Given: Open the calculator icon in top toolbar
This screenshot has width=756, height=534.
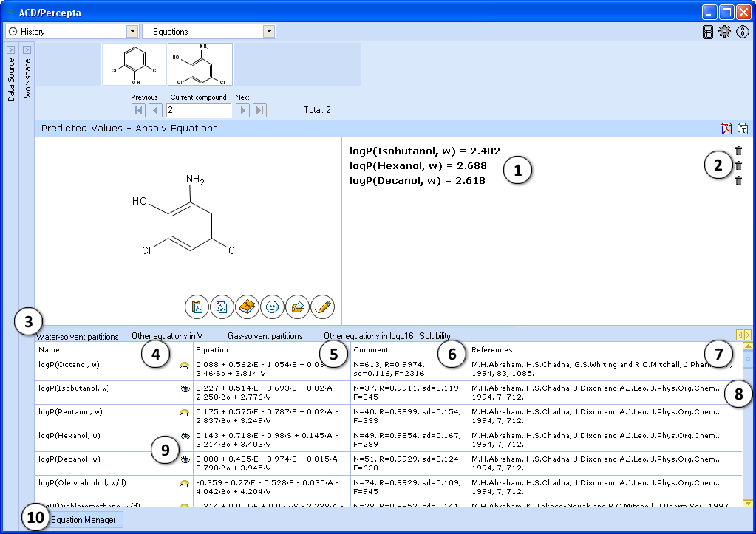Looking at the screenshot, I should (707, 32).
